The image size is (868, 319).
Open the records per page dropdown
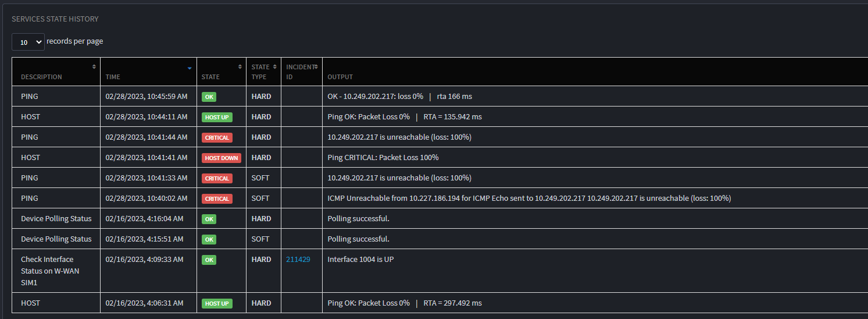28,42
